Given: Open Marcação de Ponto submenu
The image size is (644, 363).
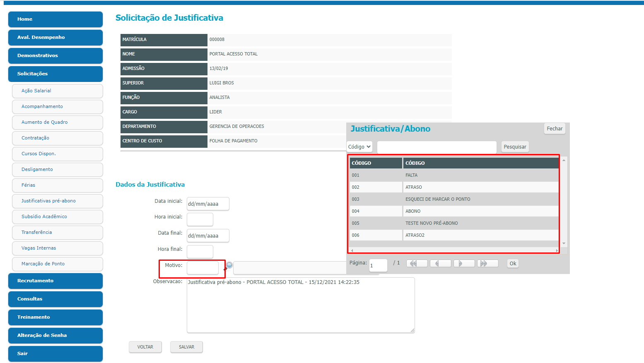Looking at the screenshot, I should pos(58,264).
